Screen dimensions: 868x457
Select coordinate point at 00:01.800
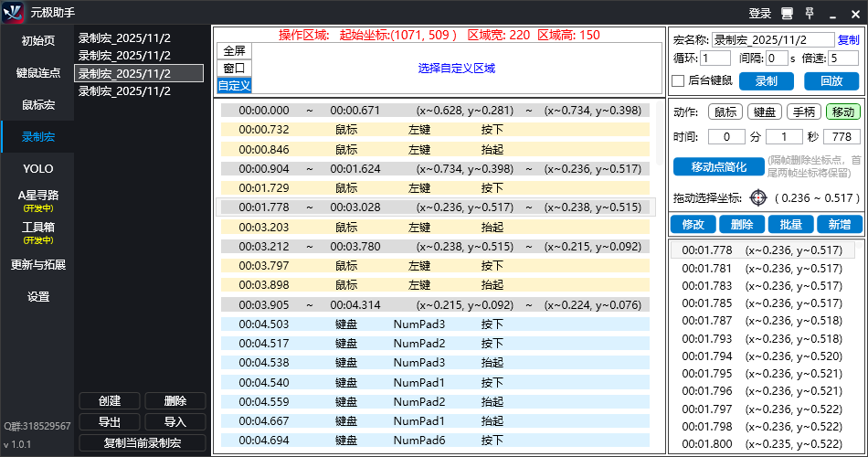[762, 443]
